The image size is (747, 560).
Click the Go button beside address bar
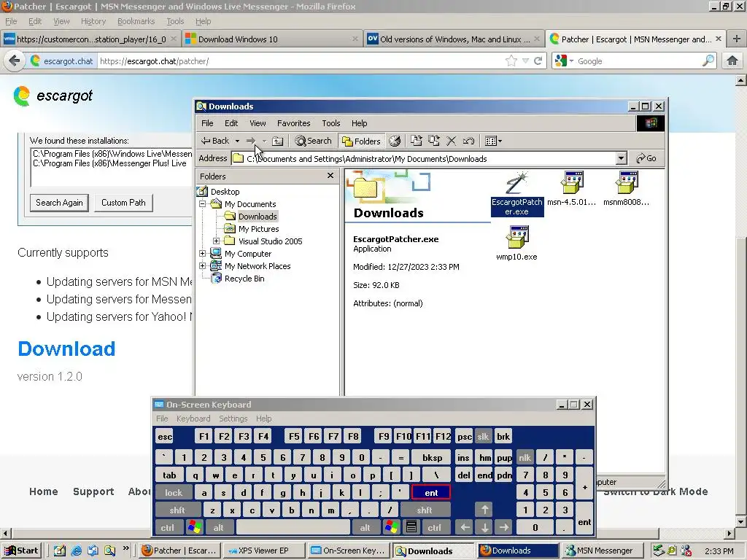[646, 158]
